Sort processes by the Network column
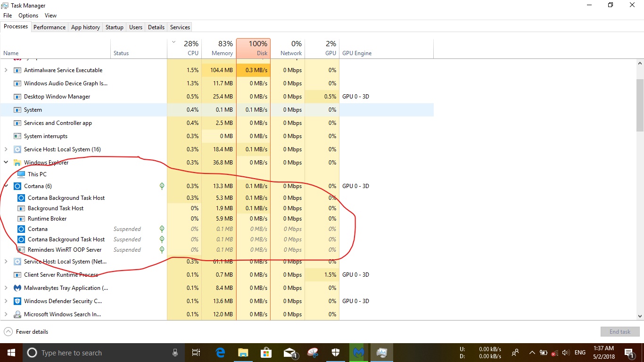 [x=288, y=49]
